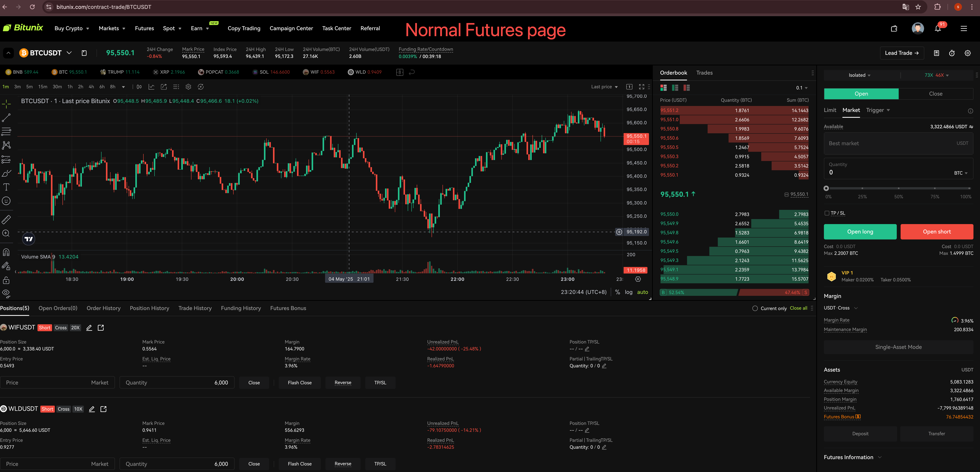Toggle stay in drawing mode

[6, 266]
